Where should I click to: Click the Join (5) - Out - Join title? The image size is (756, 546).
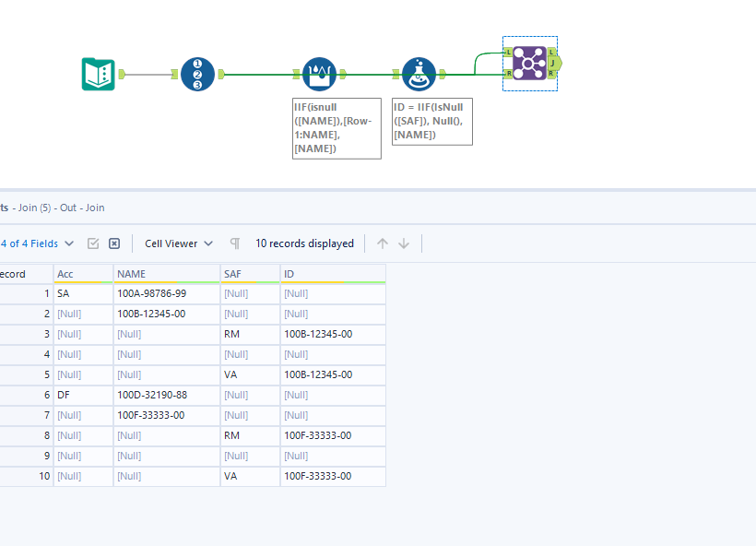(x=61, y=208)
